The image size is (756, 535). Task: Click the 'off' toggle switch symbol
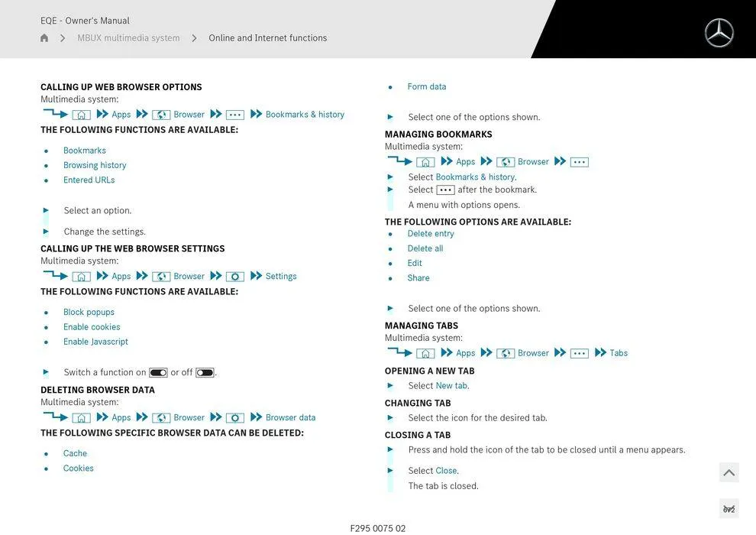[205, 373]
